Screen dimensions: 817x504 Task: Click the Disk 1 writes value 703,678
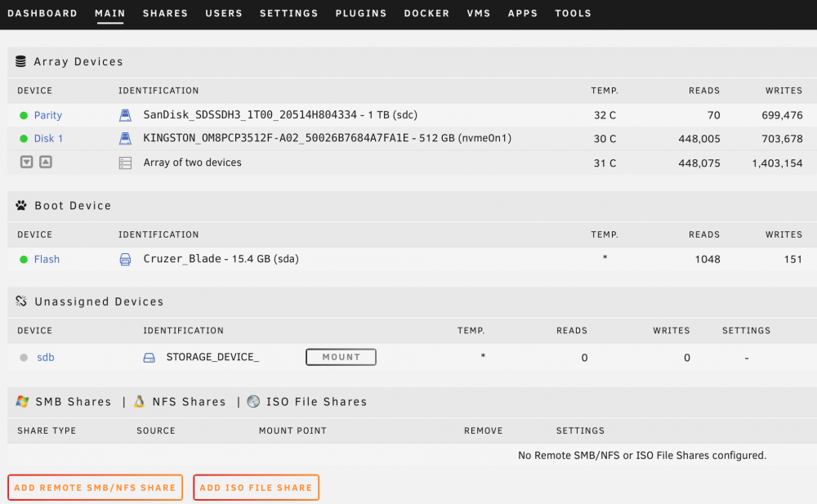click(782, 139)
